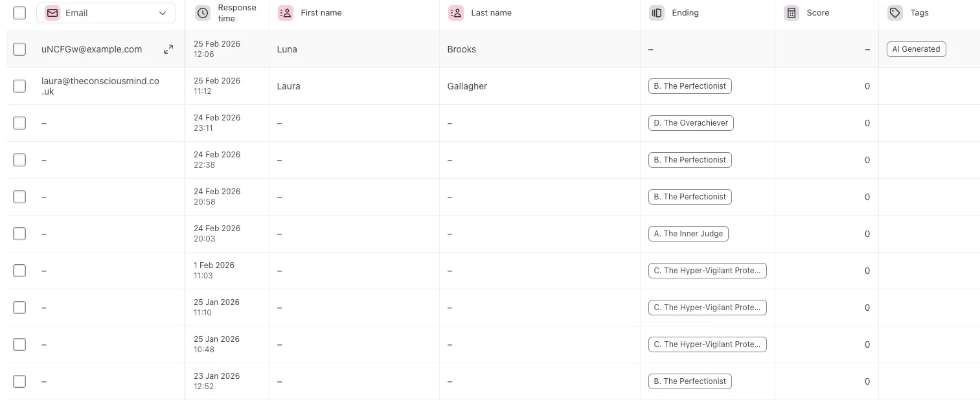Expand the uNCFGw@example.com response row
This screenshot has width=980, height=417.
[168, 49]
